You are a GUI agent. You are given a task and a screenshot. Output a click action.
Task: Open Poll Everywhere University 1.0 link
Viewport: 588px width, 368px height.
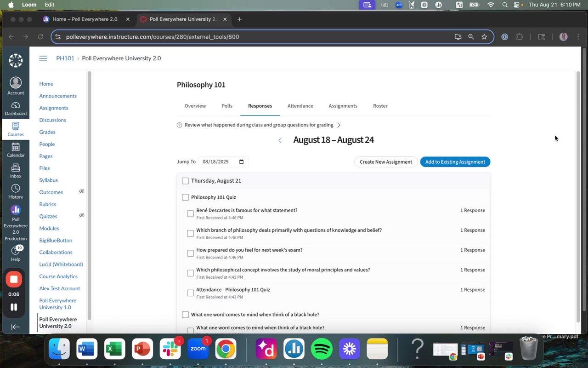tap(58, 304)
